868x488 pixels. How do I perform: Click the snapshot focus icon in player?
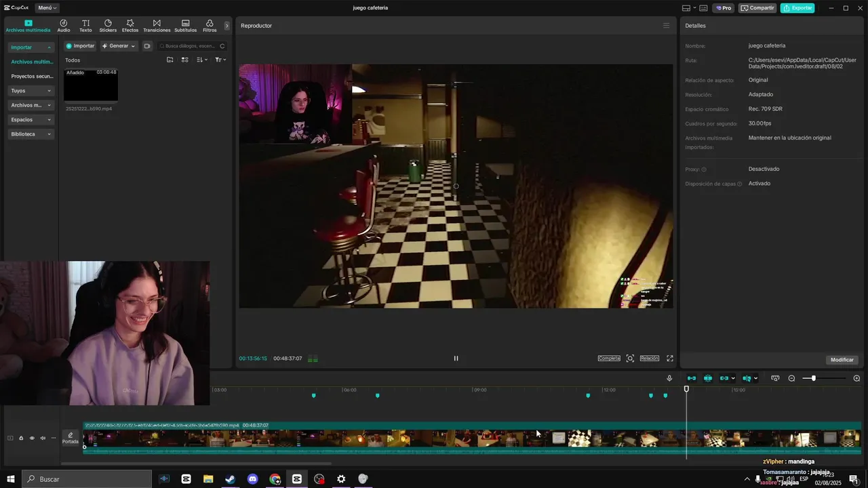tap(630, 359)
